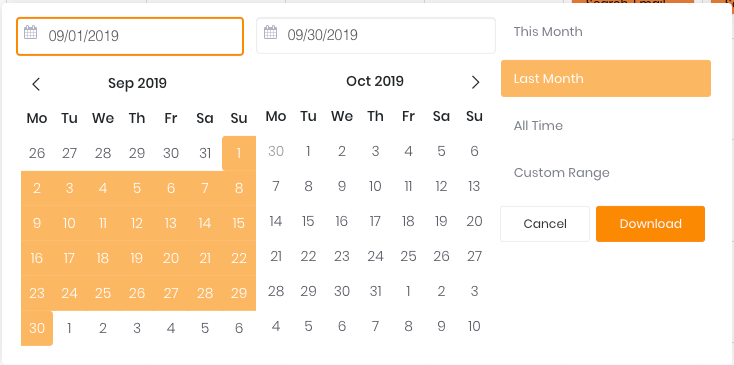Select October 17 in the right calendar
This screenshot has height=365, width=734.
point(375,221)
